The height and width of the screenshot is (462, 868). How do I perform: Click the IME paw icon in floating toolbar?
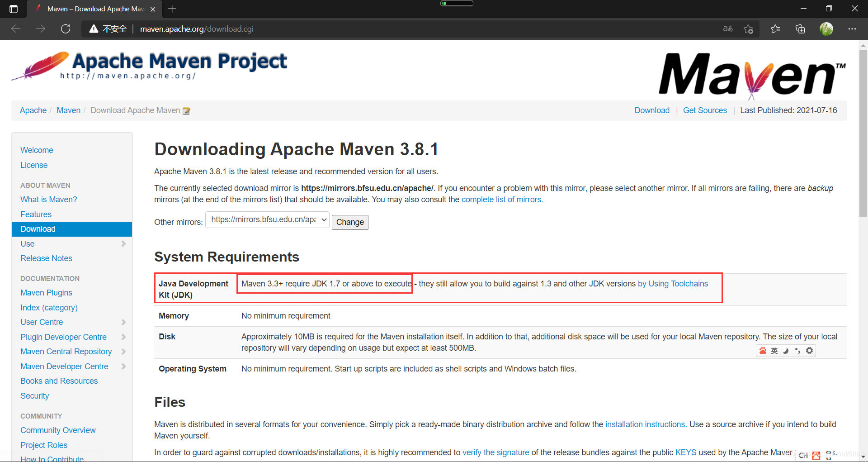(x=763, y=351)
